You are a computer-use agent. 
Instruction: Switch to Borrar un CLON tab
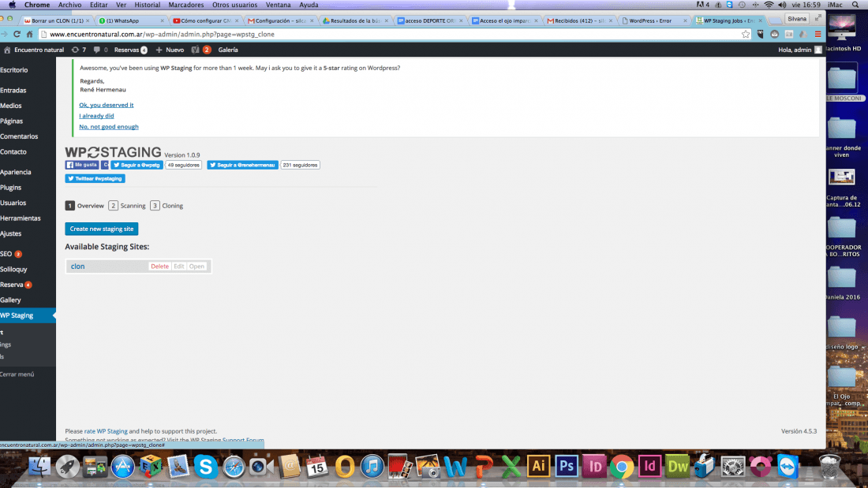[x=56, y=20]
